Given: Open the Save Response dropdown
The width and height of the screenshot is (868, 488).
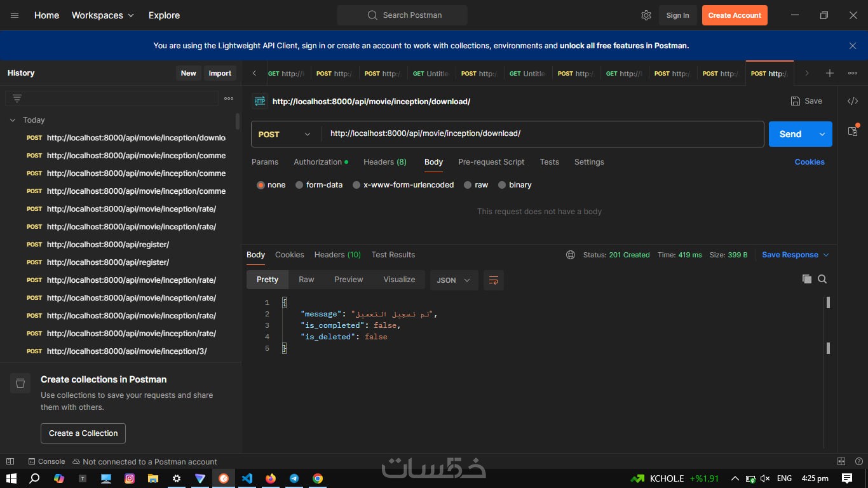Looking at the screenshot, I should [x=796, y=255].
